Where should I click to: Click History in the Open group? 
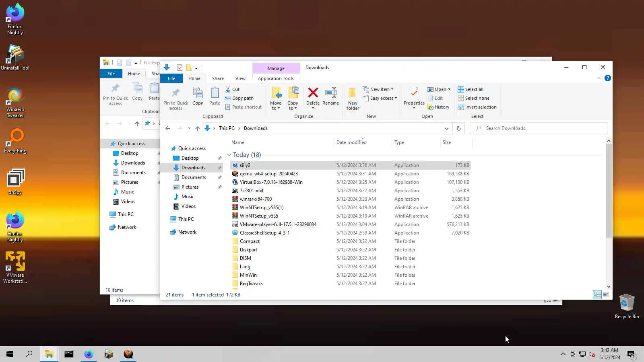click(x=438, y=107)
